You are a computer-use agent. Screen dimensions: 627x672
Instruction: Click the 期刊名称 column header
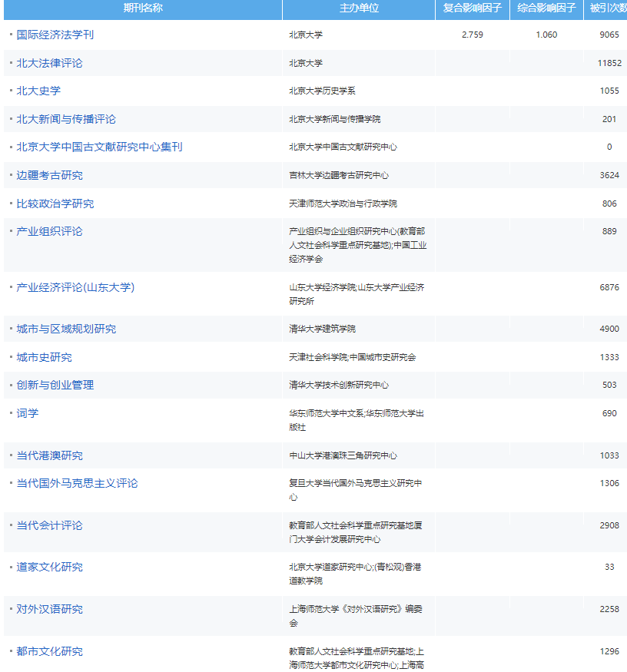(143, 8)
